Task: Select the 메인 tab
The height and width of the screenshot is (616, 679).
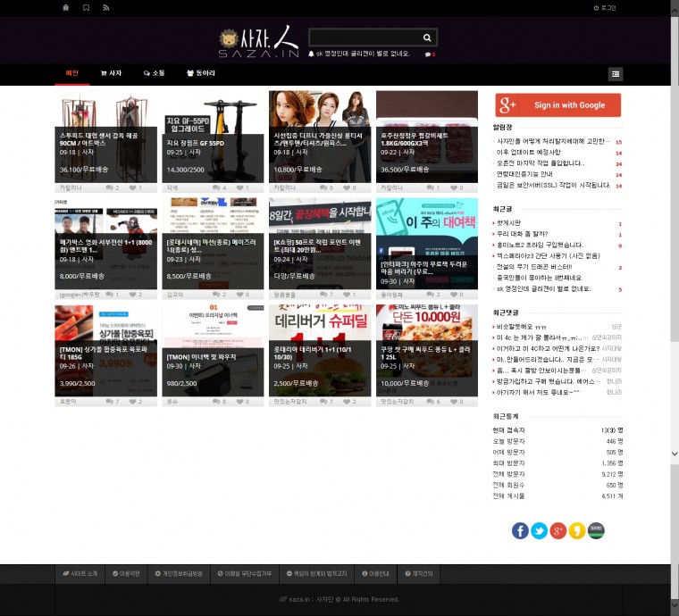Action: point(72,73)
